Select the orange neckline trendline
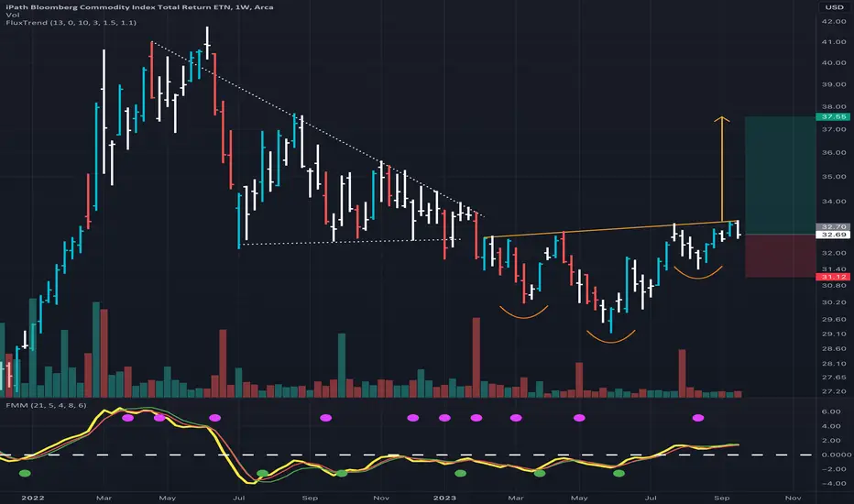 point(610,229)
